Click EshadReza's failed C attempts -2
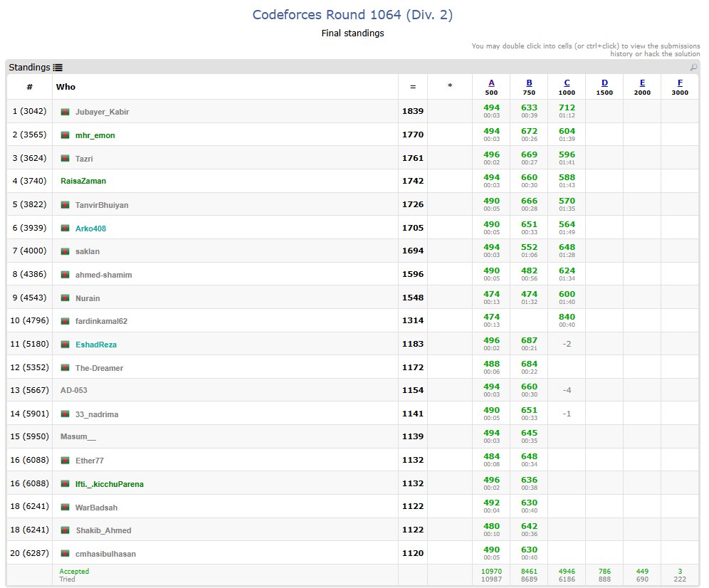 [x=567, y=345]
